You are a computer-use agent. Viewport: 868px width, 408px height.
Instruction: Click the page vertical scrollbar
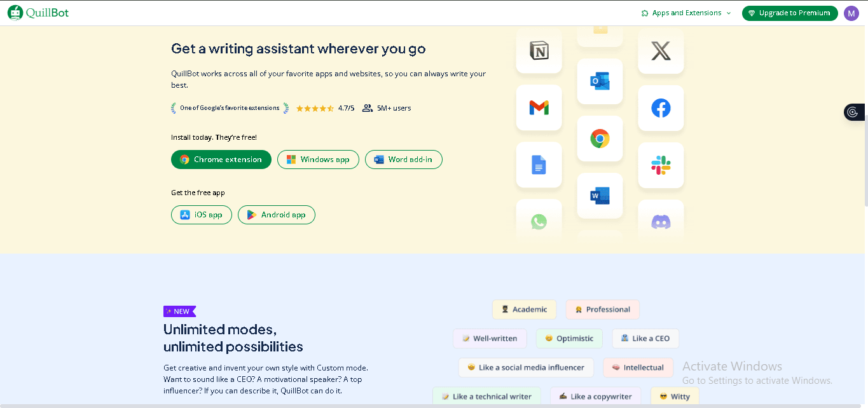pyautogui.click(x=865, y=127)
